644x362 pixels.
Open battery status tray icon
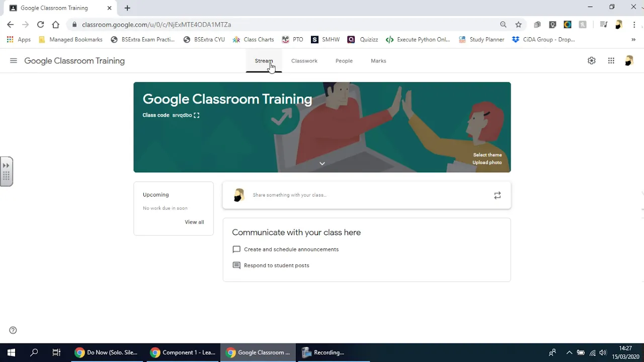[581, 352]
